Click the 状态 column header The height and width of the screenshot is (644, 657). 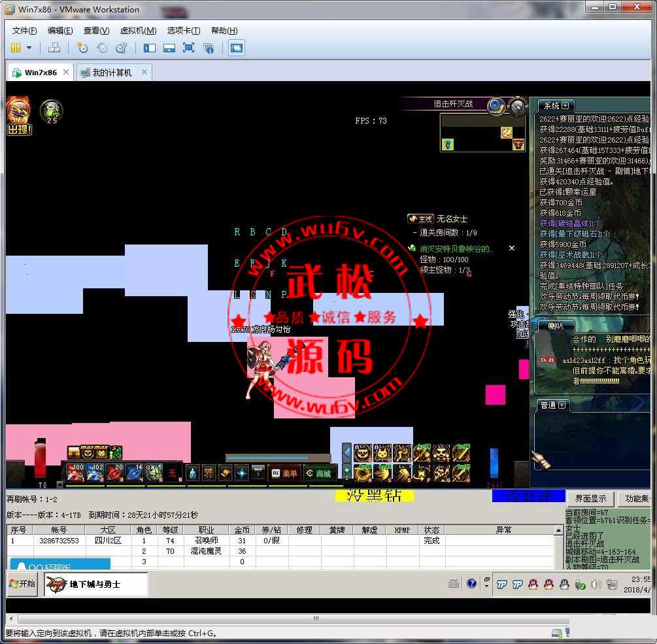[431, 530]
